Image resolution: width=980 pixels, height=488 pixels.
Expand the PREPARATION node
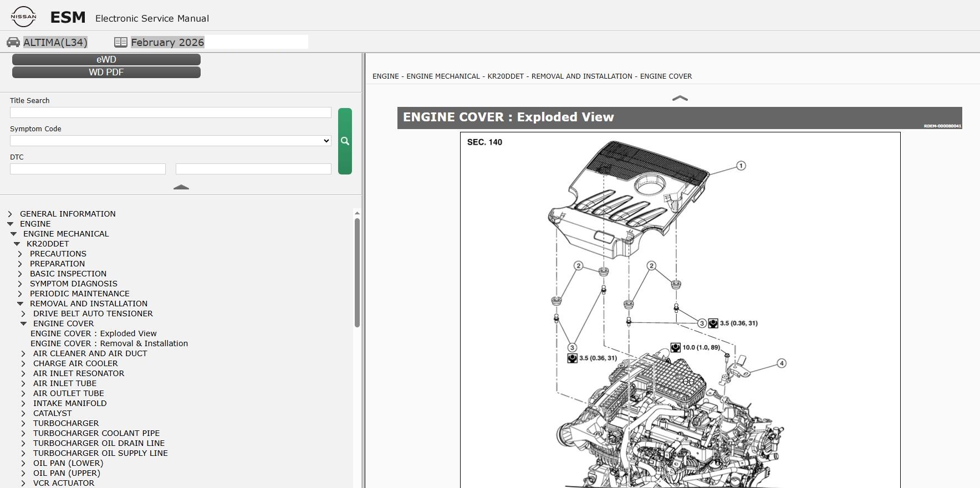tap(20, 264)
